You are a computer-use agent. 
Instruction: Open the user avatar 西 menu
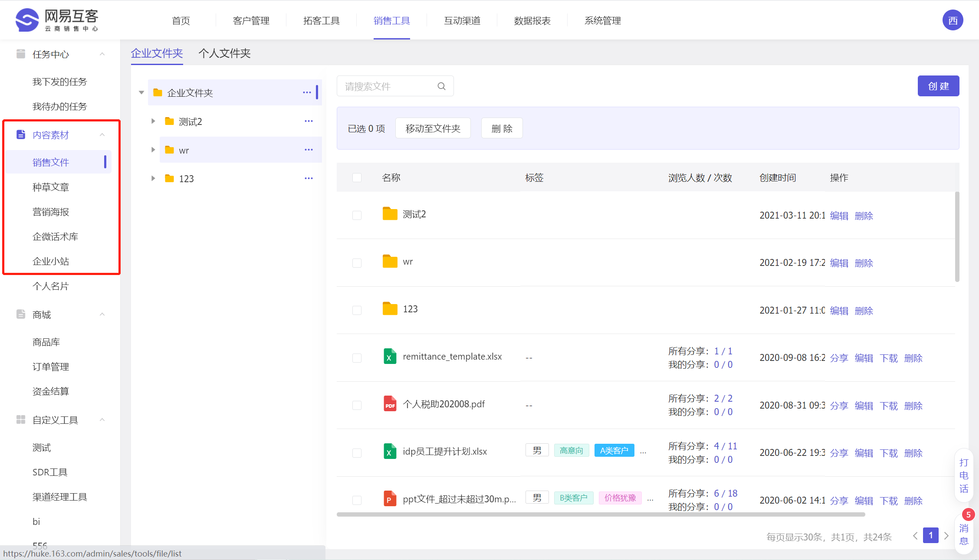pos(953,20)
